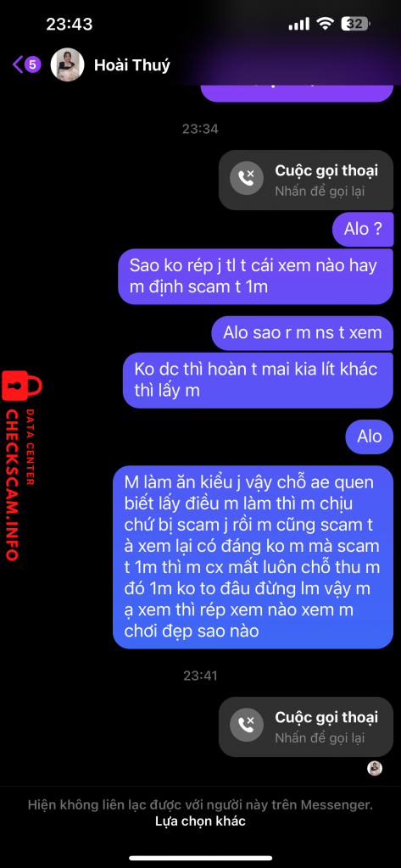The image size is (401, 868).
Task: Tap the back arrow chevron
Action: 17,64
